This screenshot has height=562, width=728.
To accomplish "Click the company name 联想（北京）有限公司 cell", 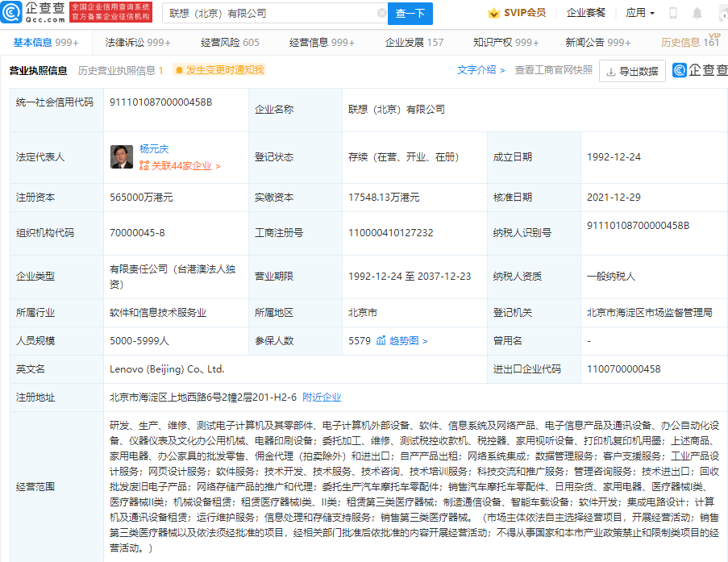I will coord(397,110).
